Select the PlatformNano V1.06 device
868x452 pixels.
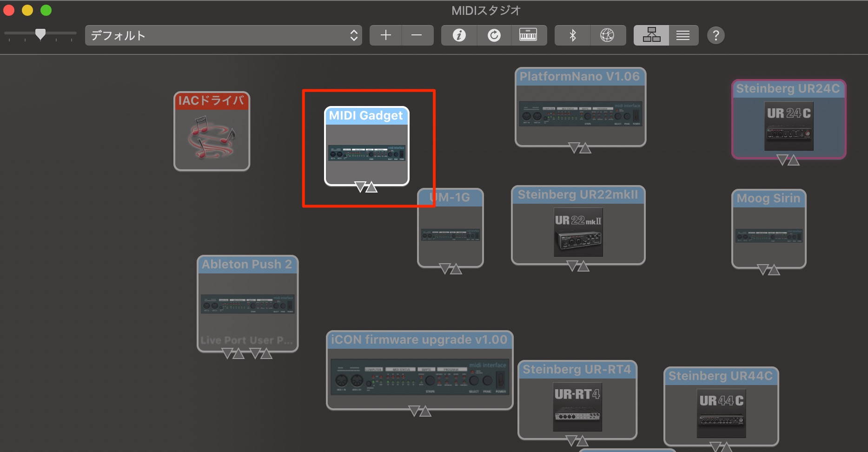580,107
